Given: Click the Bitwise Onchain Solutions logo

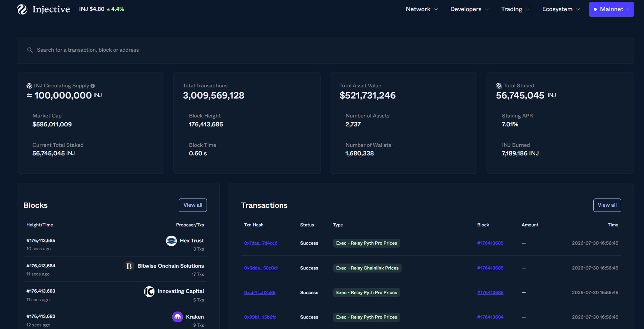Looking at the screenshot, I should coord(129,266).
